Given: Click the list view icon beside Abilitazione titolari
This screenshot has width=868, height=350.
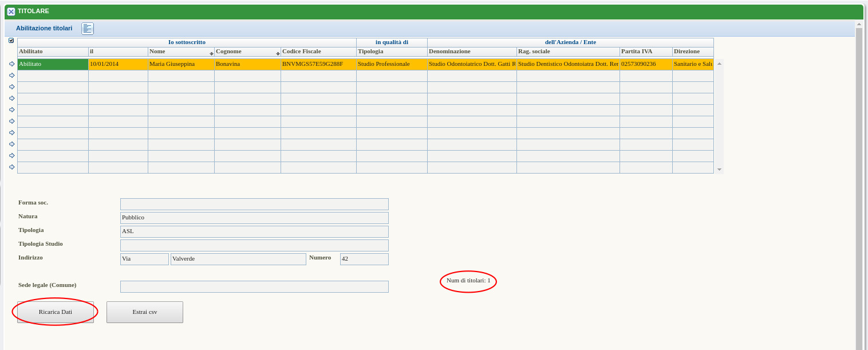Looking at the screenshot, I should coord(88,29).
